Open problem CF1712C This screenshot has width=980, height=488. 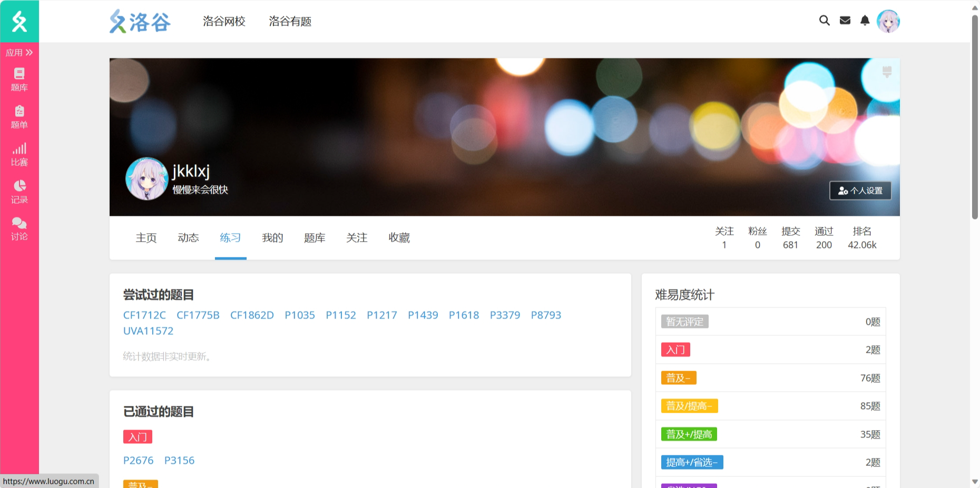click(144, 315)
